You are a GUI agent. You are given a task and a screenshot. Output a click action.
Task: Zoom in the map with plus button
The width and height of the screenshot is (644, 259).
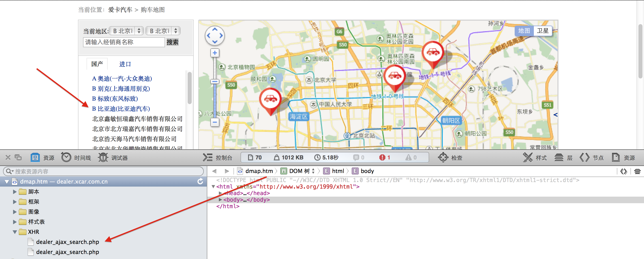215,53
